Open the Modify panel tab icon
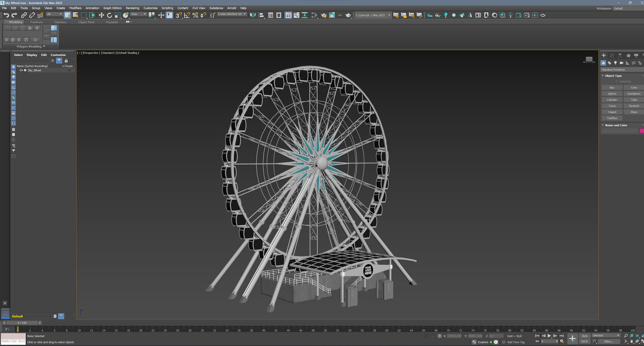 click(612, 55)
